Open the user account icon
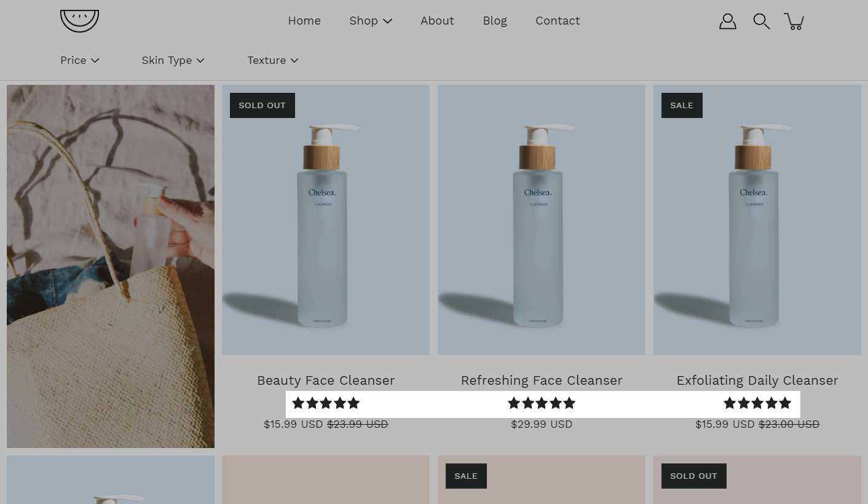868x504 pixels. coord(727,22)
